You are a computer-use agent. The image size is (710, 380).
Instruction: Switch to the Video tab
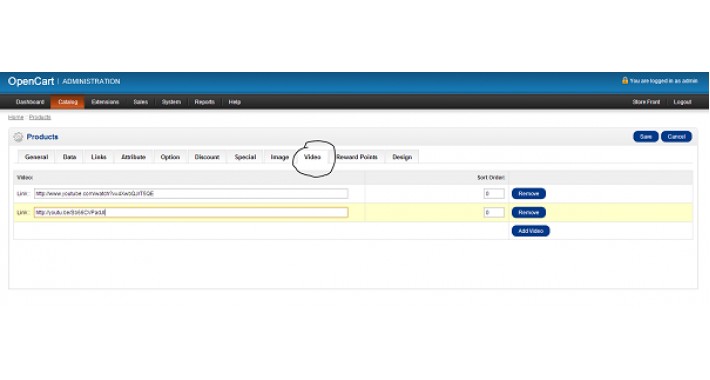(x=312, y=157)
